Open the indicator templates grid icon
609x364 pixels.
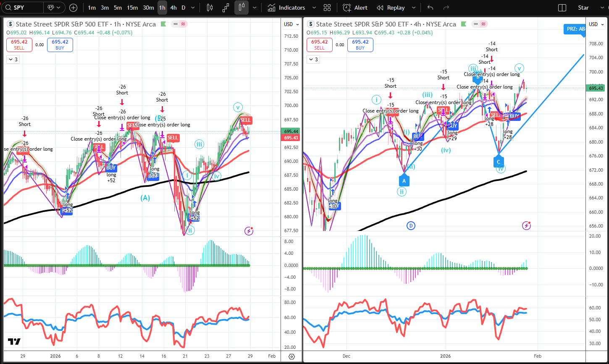point(328,8)
